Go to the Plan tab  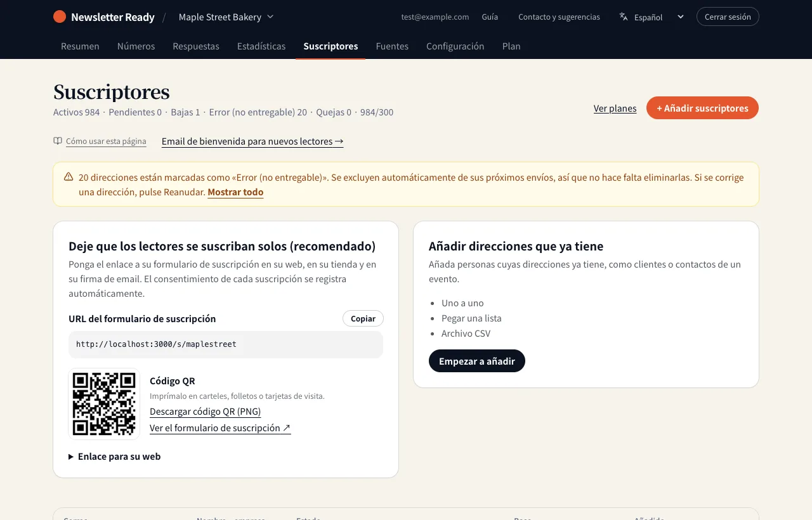511,46
